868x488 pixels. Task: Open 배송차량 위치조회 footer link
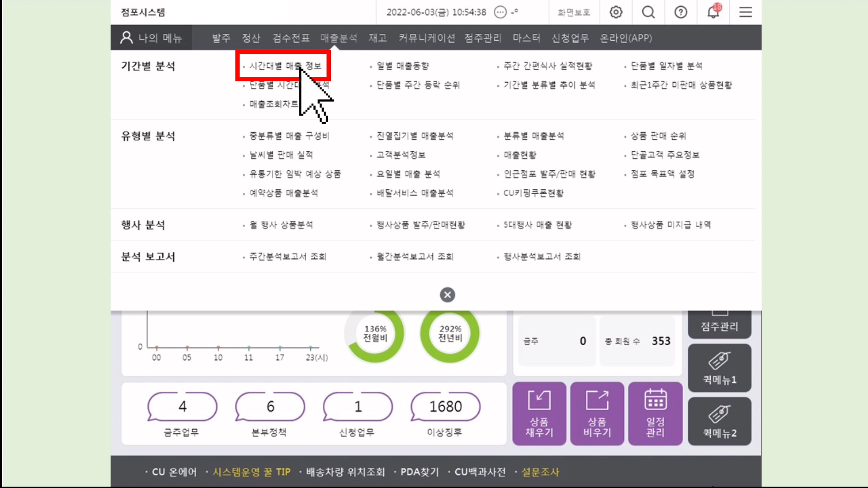345,472
